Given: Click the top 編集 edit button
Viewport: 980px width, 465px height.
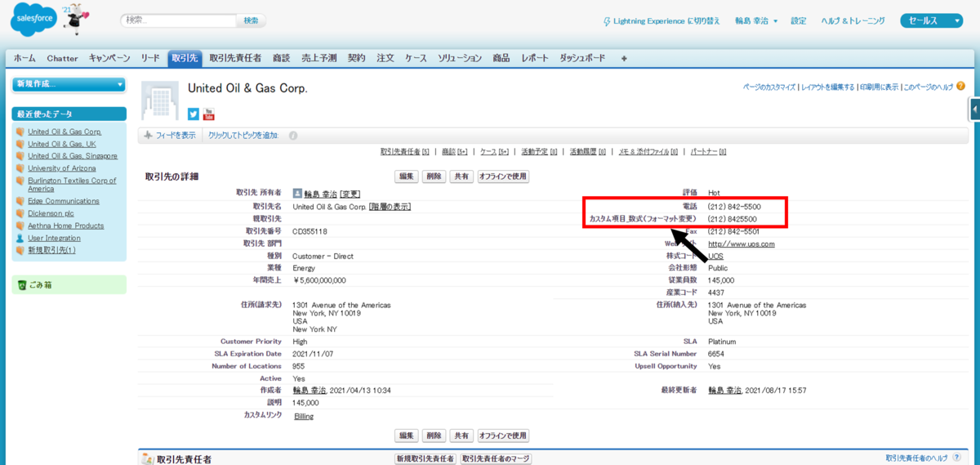Looking at the screenshot, I should point(407,177).
